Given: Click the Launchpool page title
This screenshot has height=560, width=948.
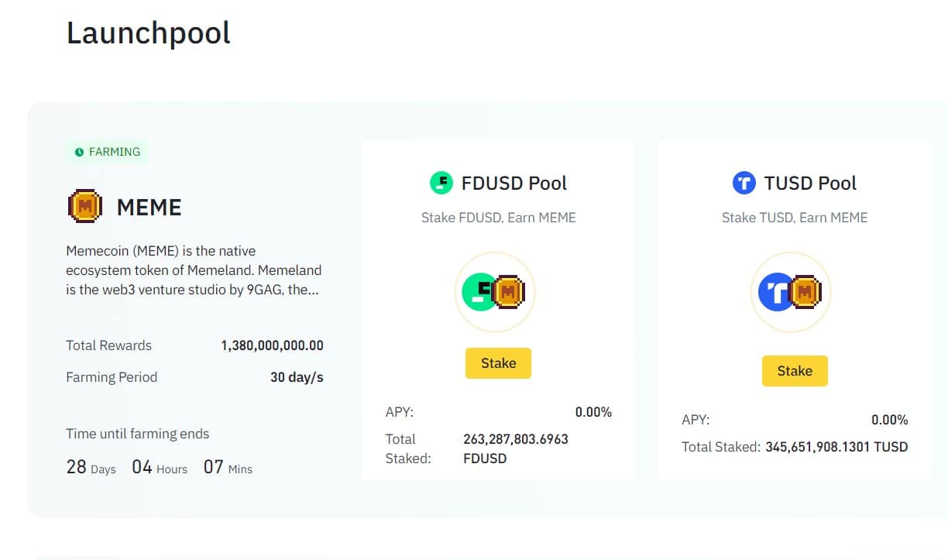Looking at the screenshot, I should (147, 33).
